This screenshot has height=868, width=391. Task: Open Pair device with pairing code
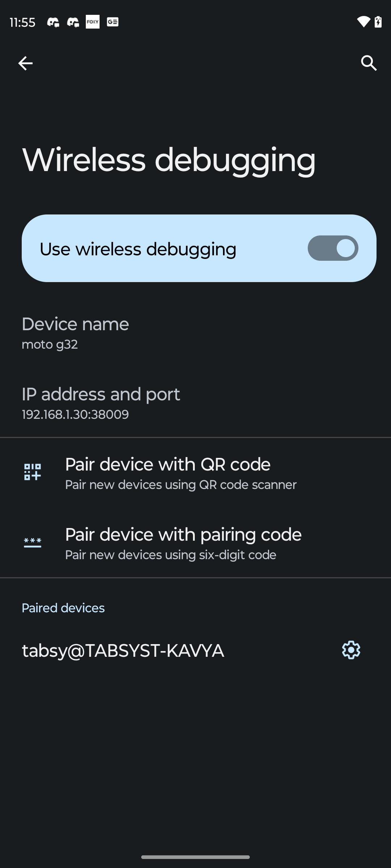pyautogui.click(x=183, y=543)
